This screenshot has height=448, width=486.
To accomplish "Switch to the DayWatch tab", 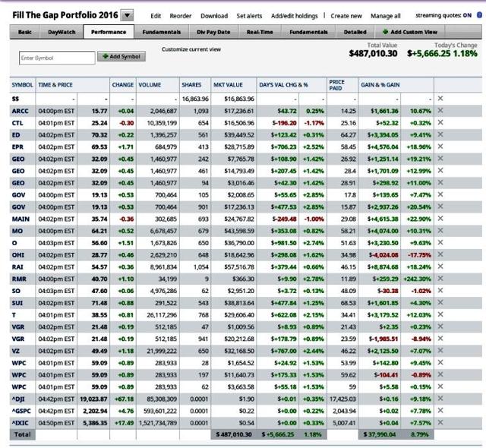I will coord(62,32).
